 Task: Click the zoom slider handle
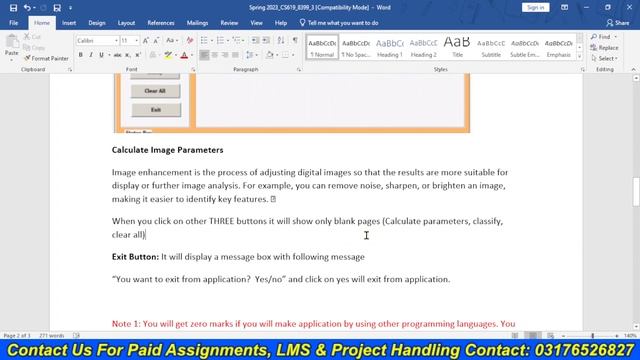click(x=593, y=336)
